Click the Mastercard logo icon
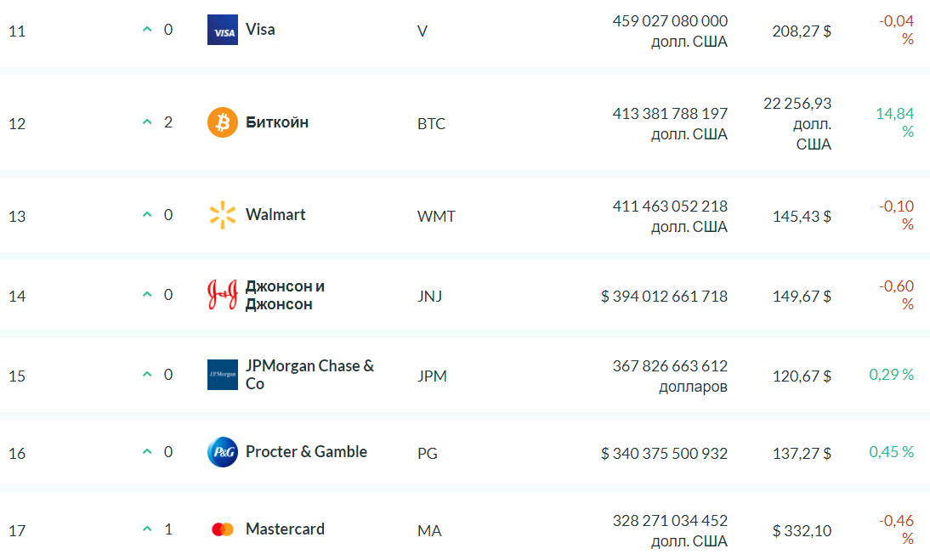 pyautogui.click(x=223, y=529)
